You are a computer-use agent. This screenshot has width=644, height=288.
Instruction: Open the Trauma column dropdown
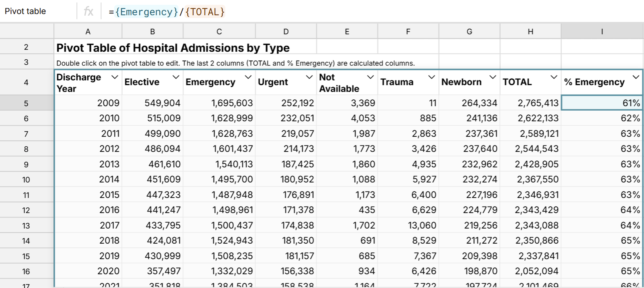coord(432,77)
